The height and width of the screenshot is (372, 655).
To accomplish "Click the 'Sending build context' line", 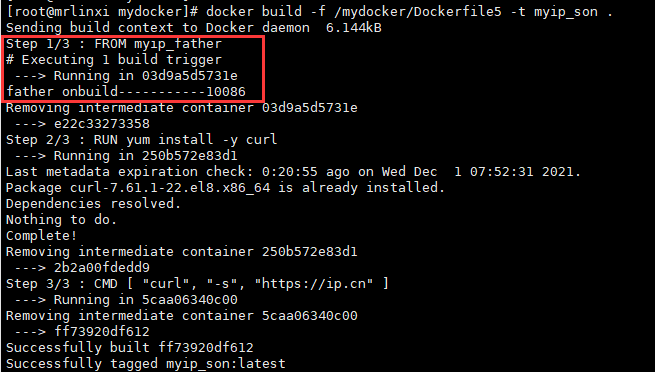I will point(193,28).
